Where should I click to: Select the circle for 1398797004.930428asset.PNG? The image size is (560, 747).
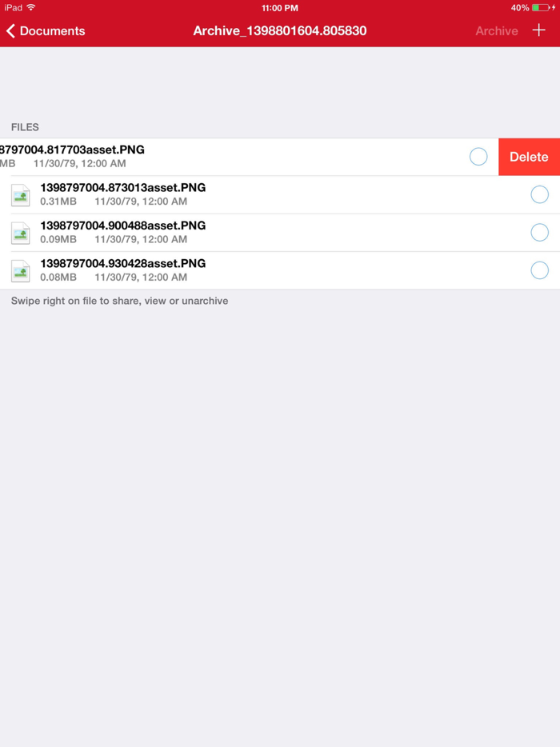coord(539,270)
